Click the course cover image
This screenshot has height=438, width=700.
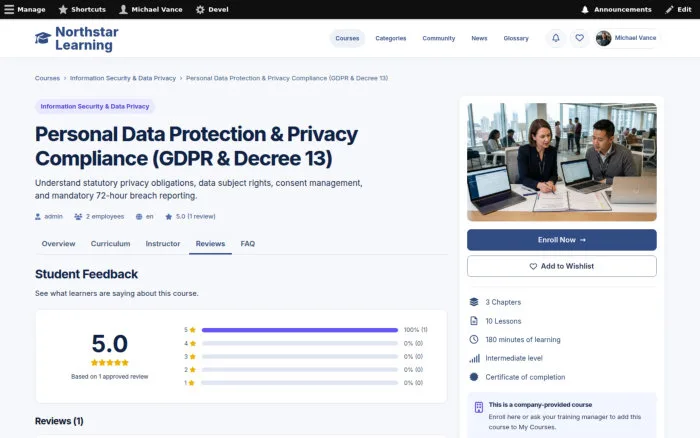click(562, 162)
